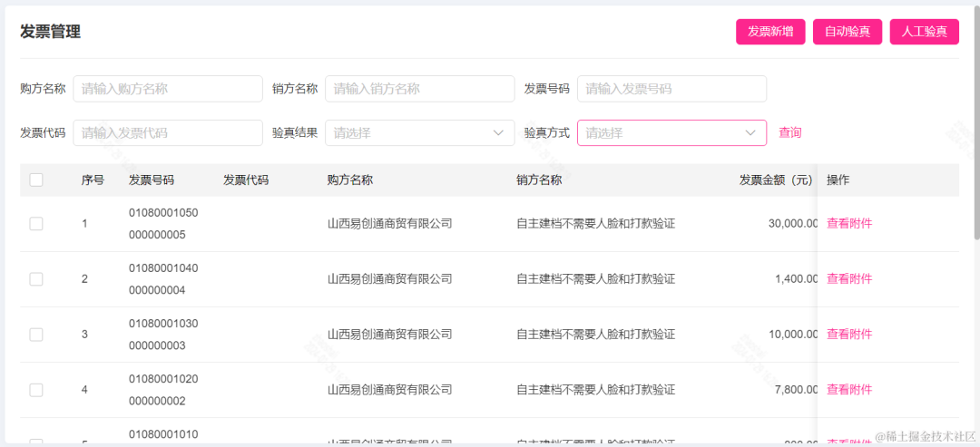
Task: Open 查看附件 for the 1,400.00 invoice
Action: tap(849, 279)
